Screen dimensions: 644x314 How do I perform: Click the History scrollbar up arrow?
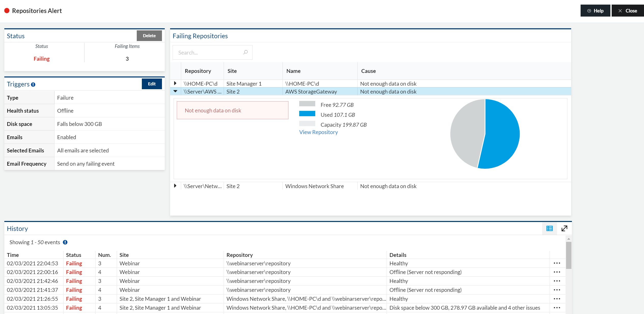pos(569,239)
